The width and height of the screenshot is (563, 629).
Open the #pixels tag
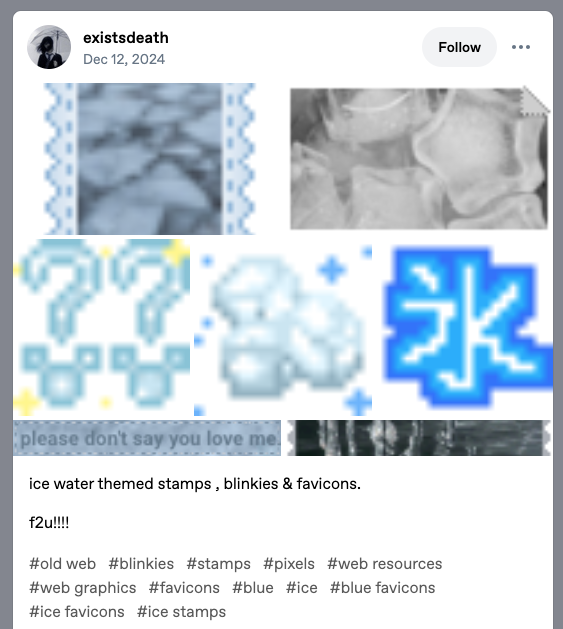click(289, 564)
